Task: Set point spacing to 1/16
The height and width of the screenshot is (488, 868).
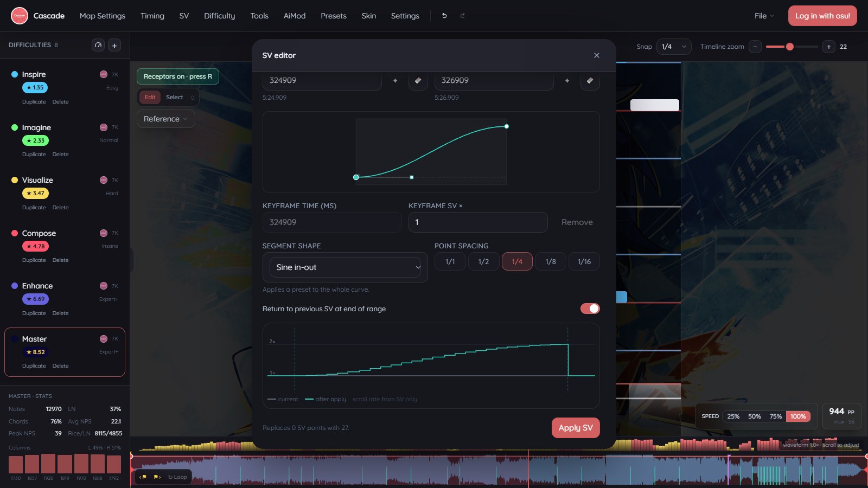Action: pyautogui.click(x=584, y=261)
